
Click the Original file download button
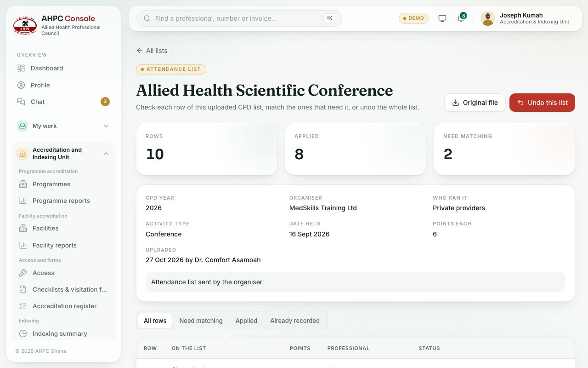point(475,103)
